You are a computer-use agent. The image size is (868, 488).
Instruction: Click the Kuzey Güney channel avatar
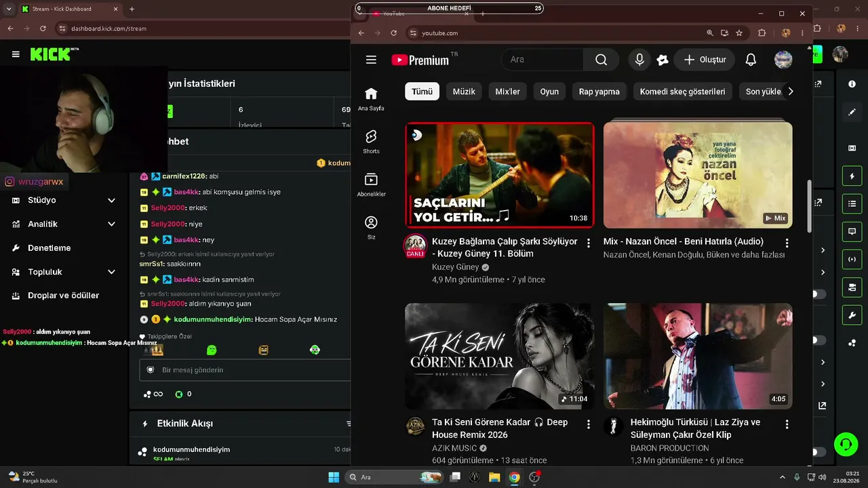click(415, 246)
